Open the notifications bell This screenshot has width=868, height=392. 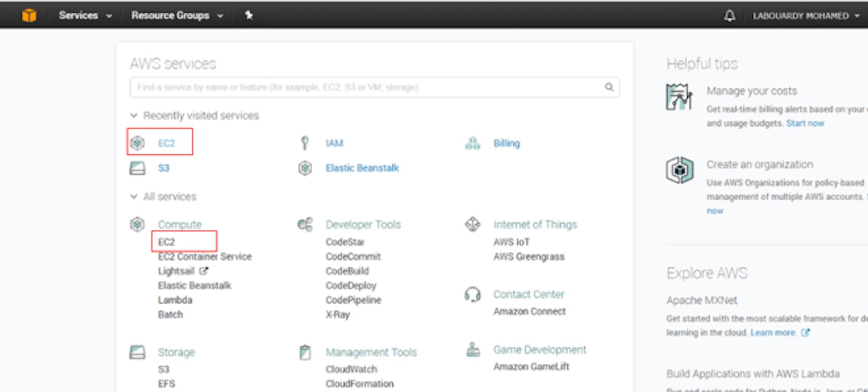[729, 16]
